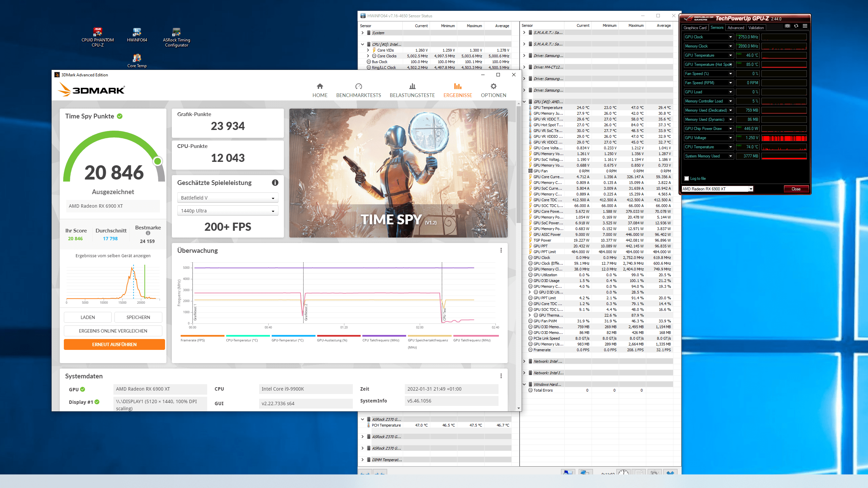Open the Überwachung three-dot menu
This screenshot has width=868, height=488.
click(x=501, y=250)
